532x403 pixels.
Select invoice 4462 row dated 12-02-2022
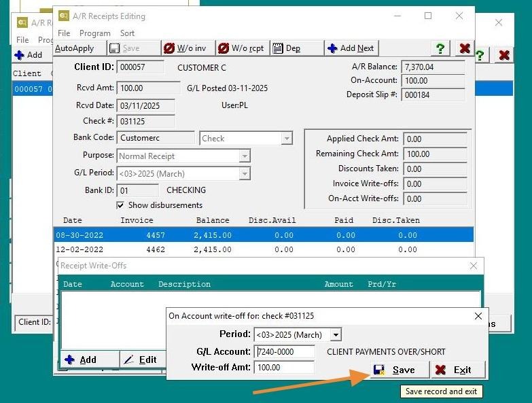264,249
